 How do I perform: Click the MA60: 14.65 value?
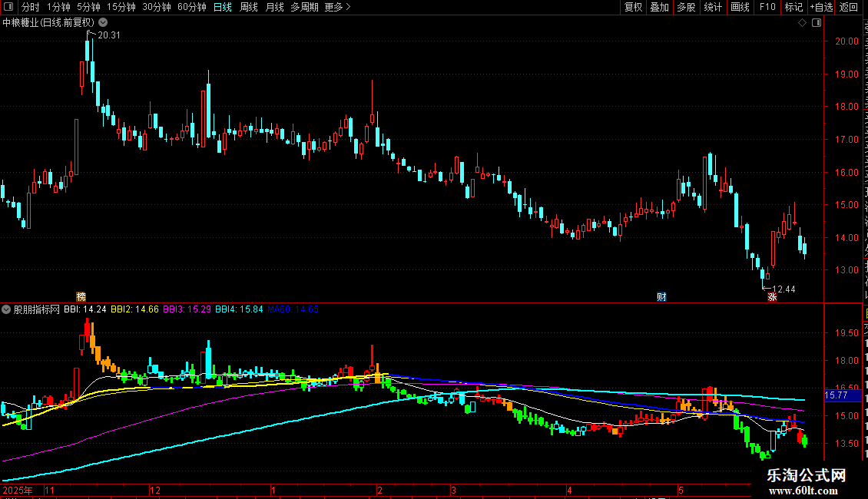point(293,309)
